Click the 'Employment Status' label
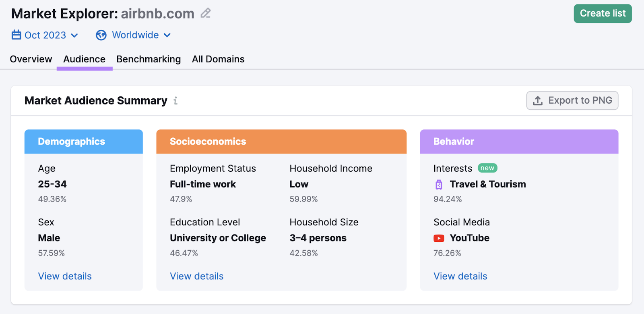This screenshot has width=644, height=314. click(213, 168)
